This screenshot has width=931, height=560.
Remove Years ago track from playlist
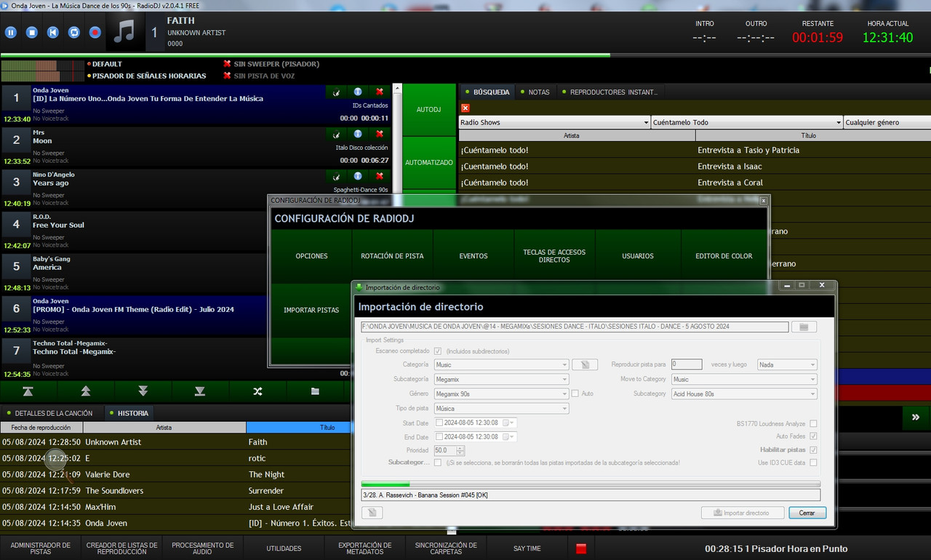pos(380,176)
